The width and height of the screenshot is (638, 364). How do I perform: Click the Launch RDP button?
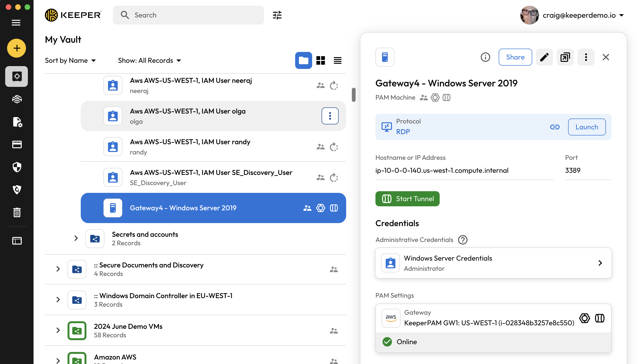587,127
